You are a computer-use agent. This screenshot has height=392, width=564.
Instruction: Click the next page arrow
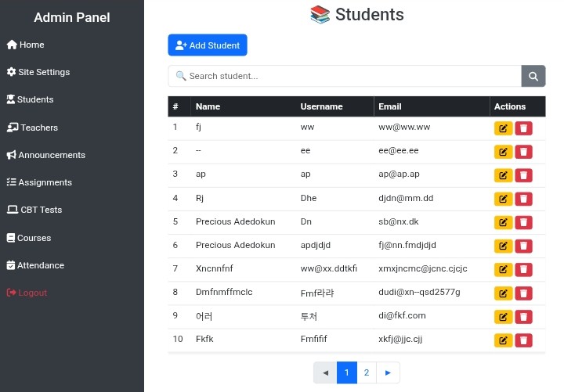click(x=388, y=372)
